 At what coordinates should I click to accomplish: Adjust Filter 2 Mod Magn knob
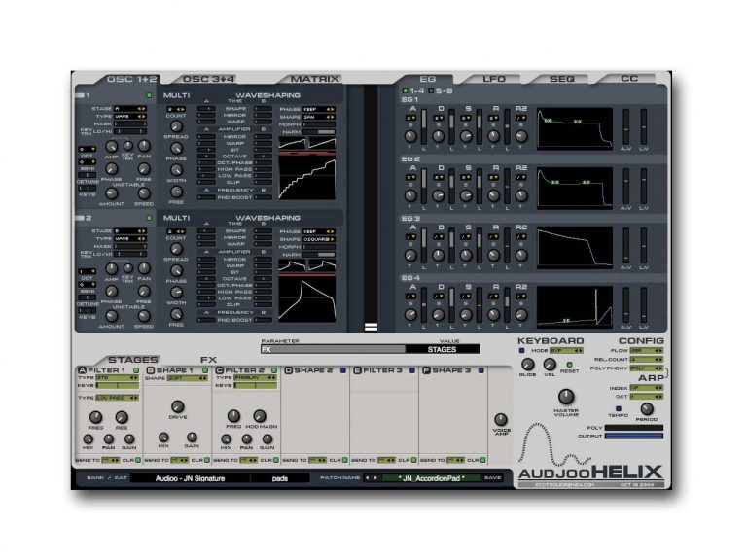coord(260,416)
